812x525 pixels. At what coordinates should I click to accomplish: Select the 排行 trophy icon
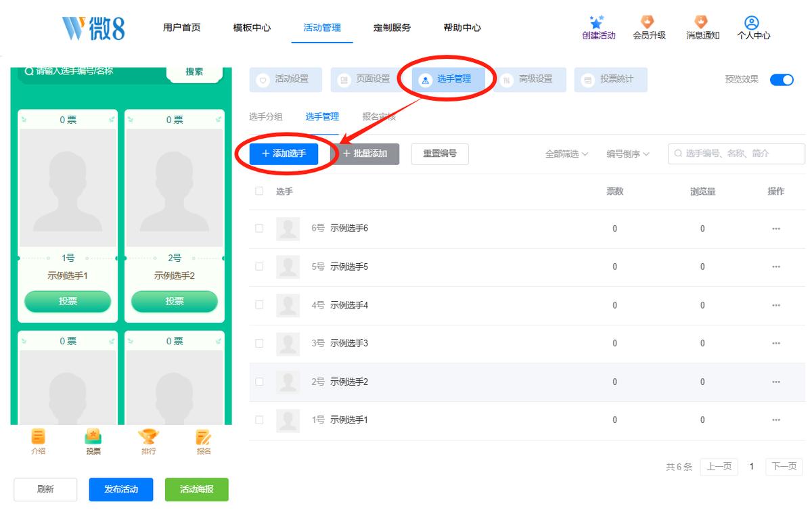click(x=148, y=437)
